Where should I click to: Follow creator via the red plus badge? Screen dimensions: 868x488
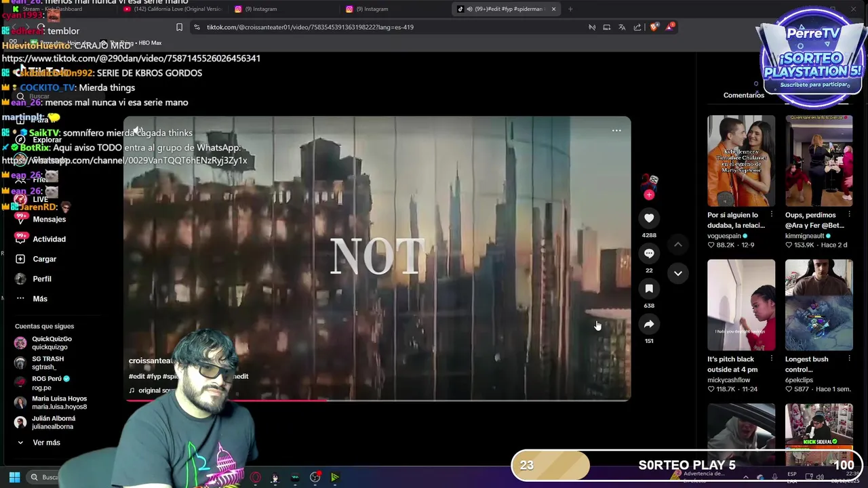(649, 195)
